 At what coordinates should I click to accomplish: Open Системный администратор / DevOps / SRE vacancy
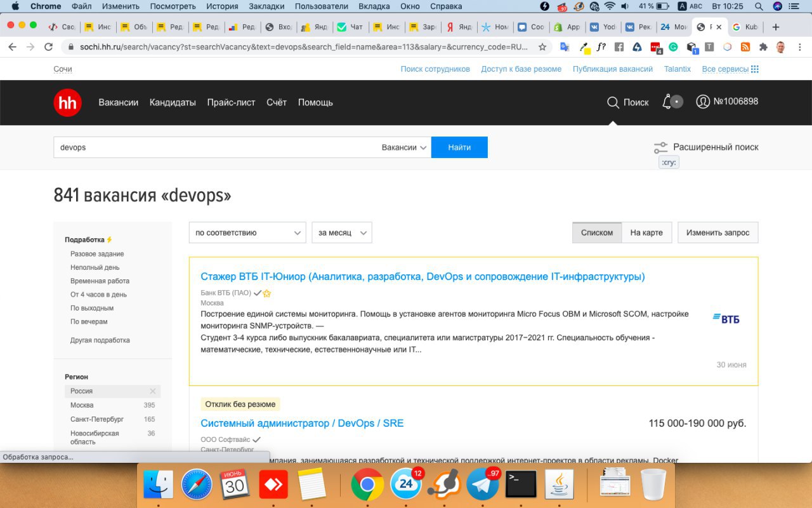(x=302, y=424)
